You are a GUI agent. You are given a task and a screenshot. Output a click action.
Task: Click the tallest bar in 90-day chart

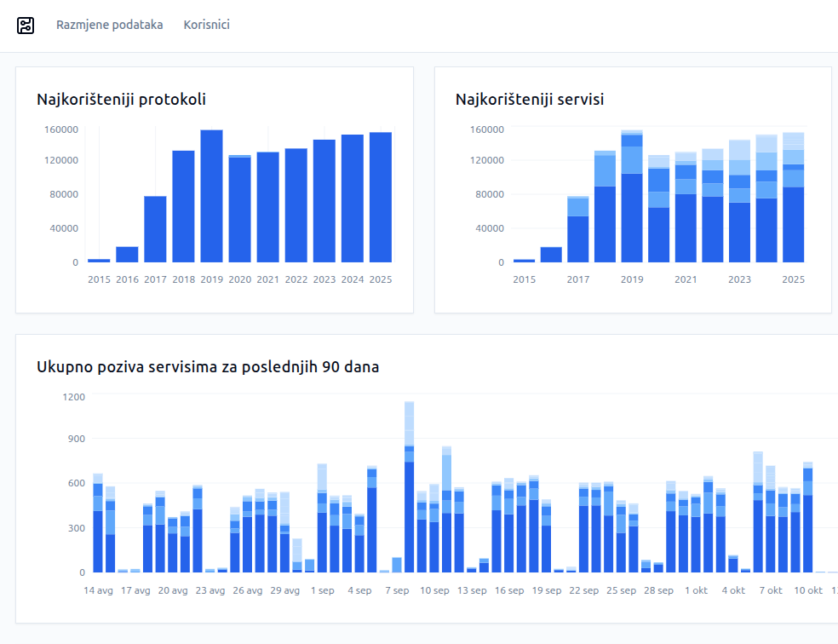(x=409, y=487)
